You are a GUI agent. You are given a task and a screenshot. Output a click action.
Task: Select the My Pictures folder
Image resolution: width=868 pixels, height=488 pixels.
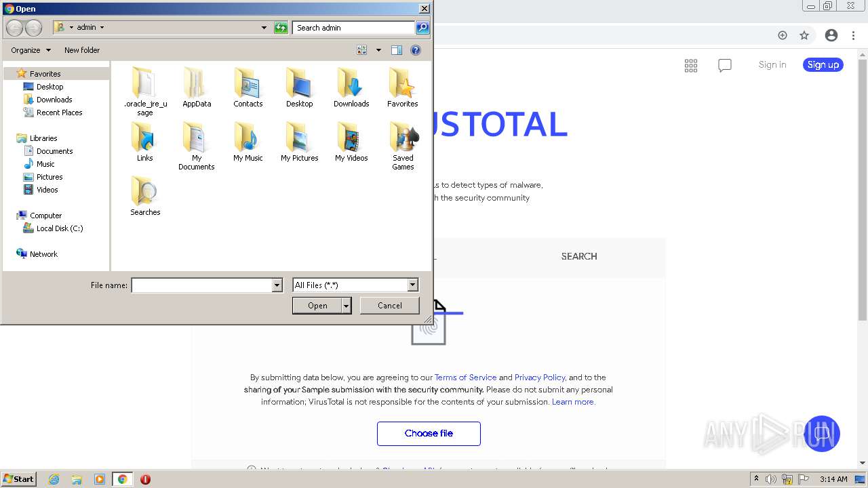pyautogui.click(x=299, y=141)
